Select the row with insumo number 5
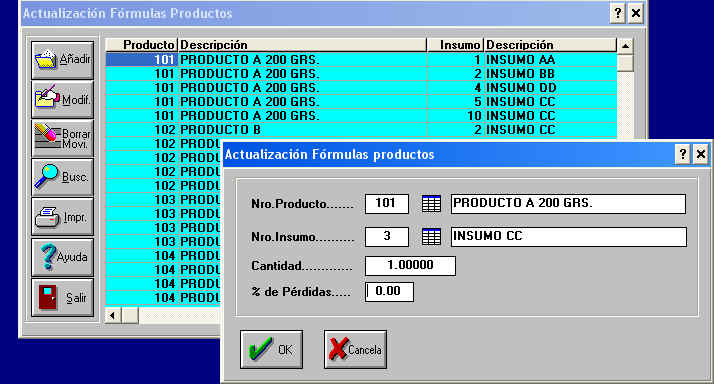The image size is (714, 384). tap(361, 102)
